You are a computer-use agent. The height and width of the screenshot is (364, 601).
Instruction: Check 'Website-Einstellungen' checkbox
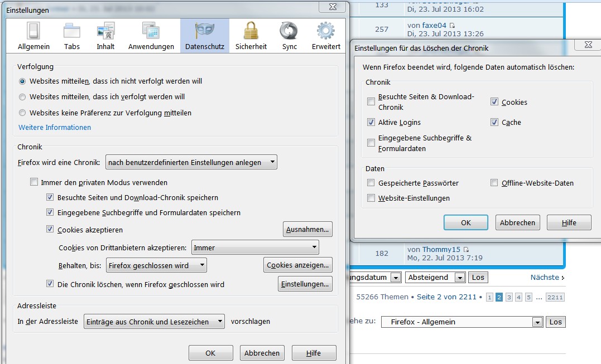point(371,198)
